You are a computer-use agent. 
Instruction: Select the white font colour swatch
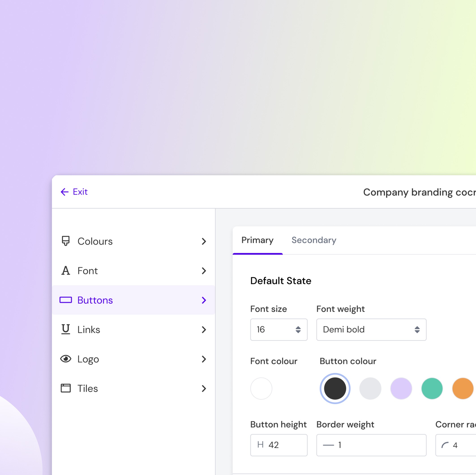[261, 389]
